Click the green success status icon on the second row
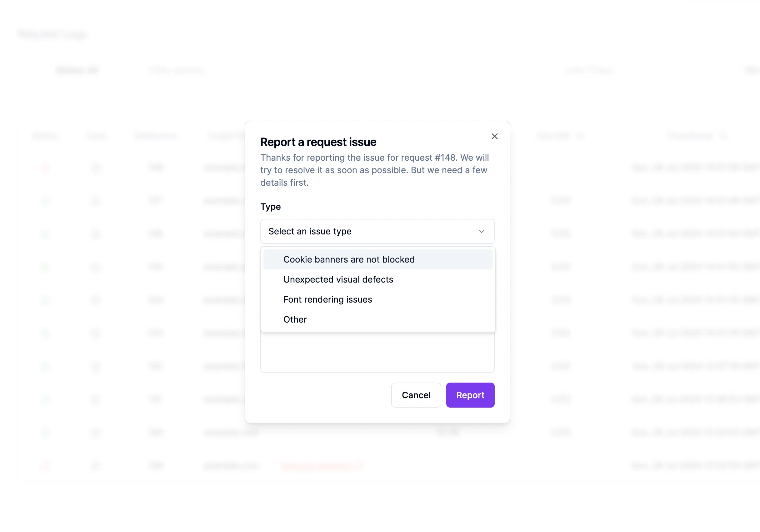The width and height of the screenshot is (760, 532). [x=46, y=201]
